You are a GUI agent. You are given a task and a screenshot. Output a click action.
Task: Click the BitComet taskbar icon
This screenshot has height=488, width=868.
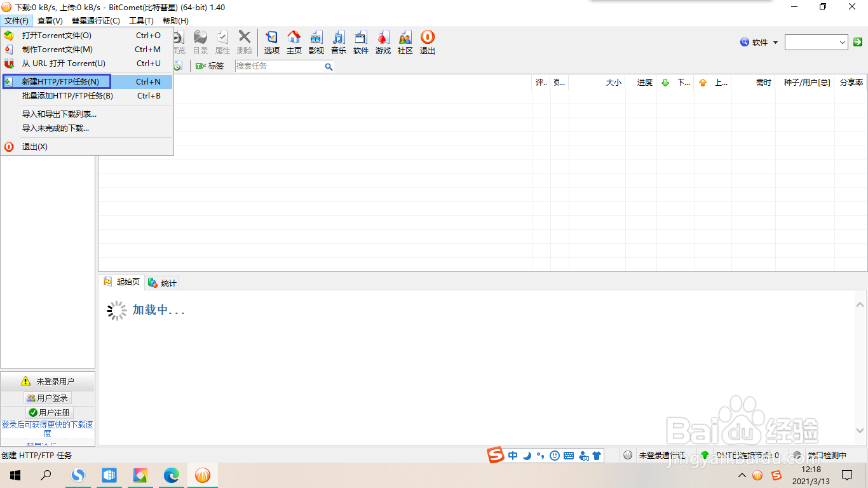click(x=203, y=475)
